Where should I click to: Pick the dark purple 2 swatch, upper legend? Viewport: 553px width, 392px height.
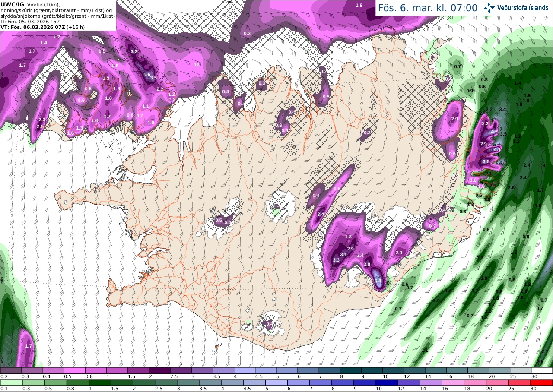click(x=159, y=370)
